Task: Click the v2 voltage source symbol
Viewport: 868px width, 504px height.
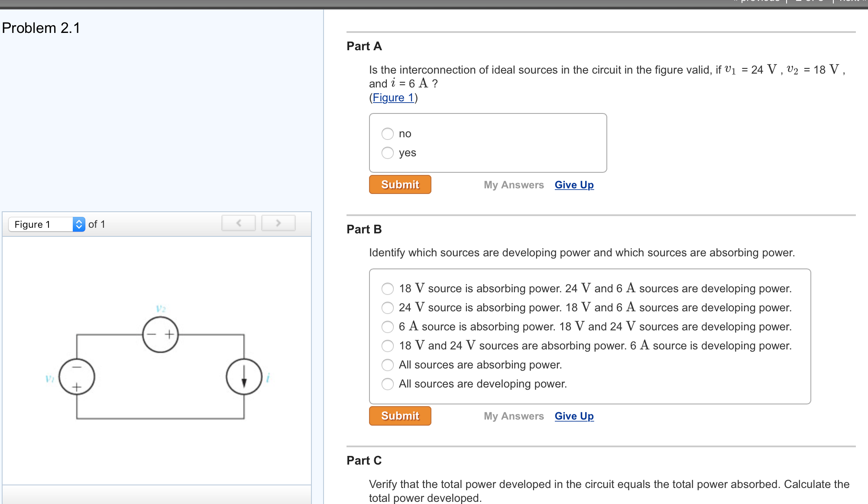Action: [161, 335]
